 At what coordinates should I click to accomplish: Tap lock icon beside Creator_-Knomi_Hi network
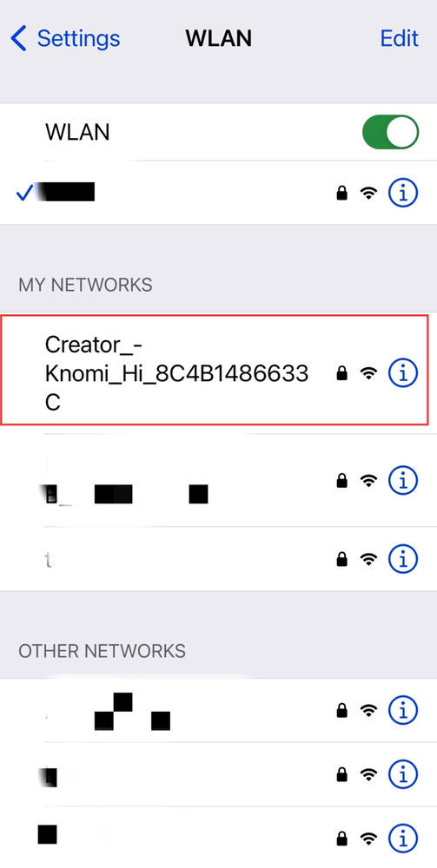(x=342, y=373)
